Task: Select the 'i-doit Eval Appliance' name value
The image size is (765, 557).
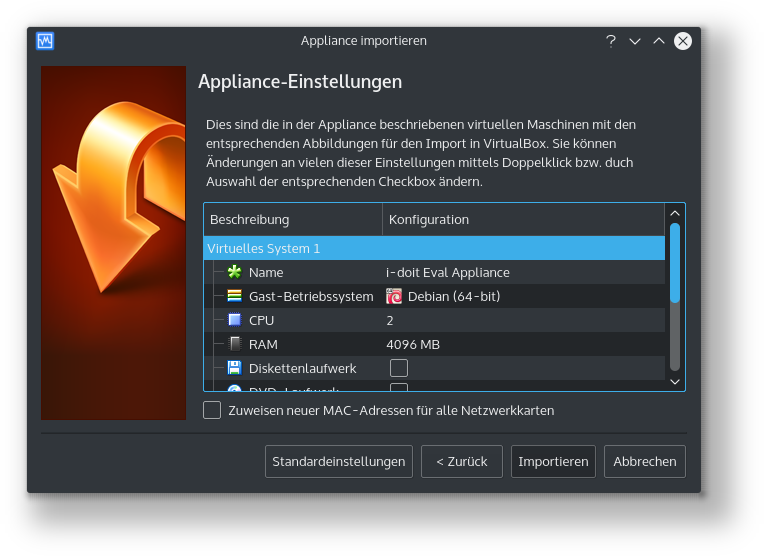Action: coord(447,272)
